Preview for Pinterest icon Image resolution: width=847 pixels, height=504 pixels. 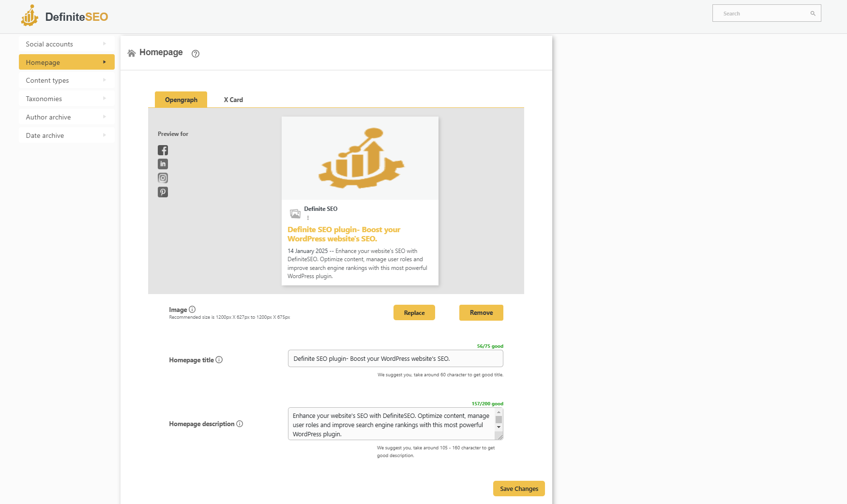click(x=163, y=192)
